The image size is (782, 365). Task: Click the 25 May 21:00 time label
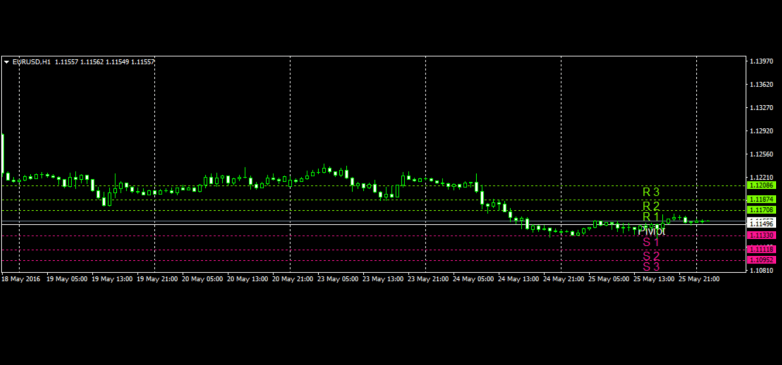click(700, 279)
